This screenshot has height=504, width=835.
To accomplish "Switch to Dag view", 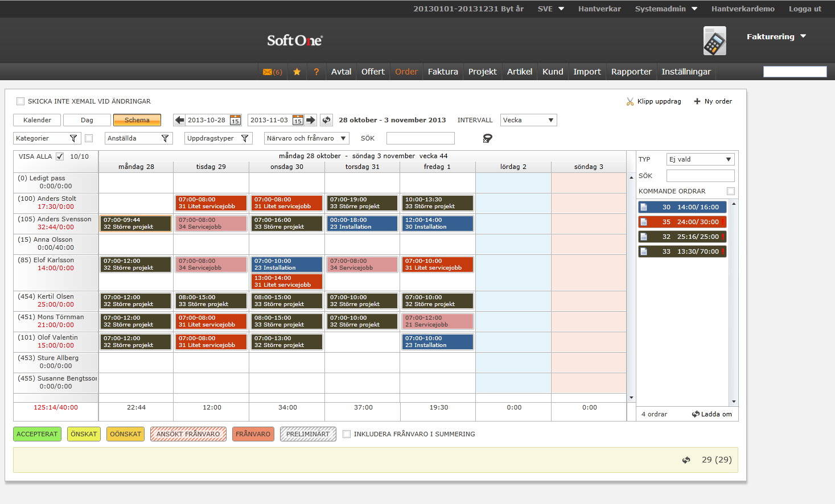I will (x=87, y=120).
